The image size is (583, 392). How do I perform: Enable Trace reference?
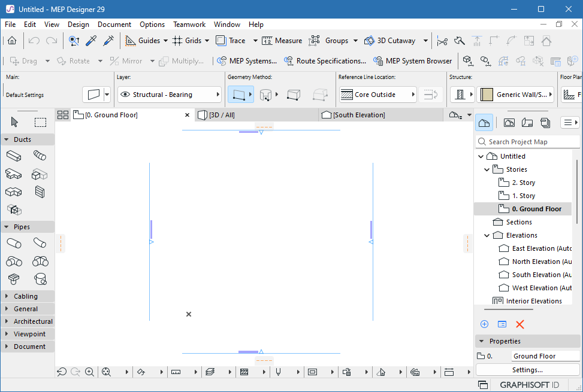coord(231,41)
